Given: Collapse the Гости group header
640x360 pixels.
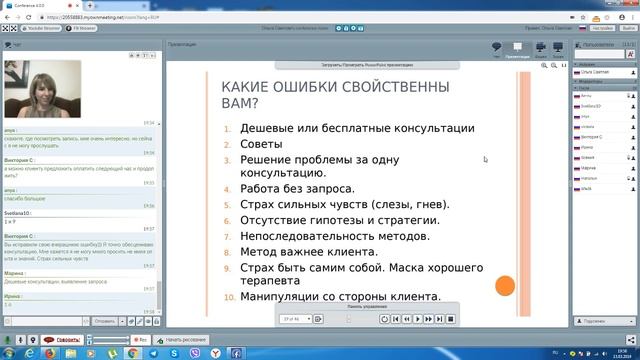Looking at the screenshot, I should (604, 88).
